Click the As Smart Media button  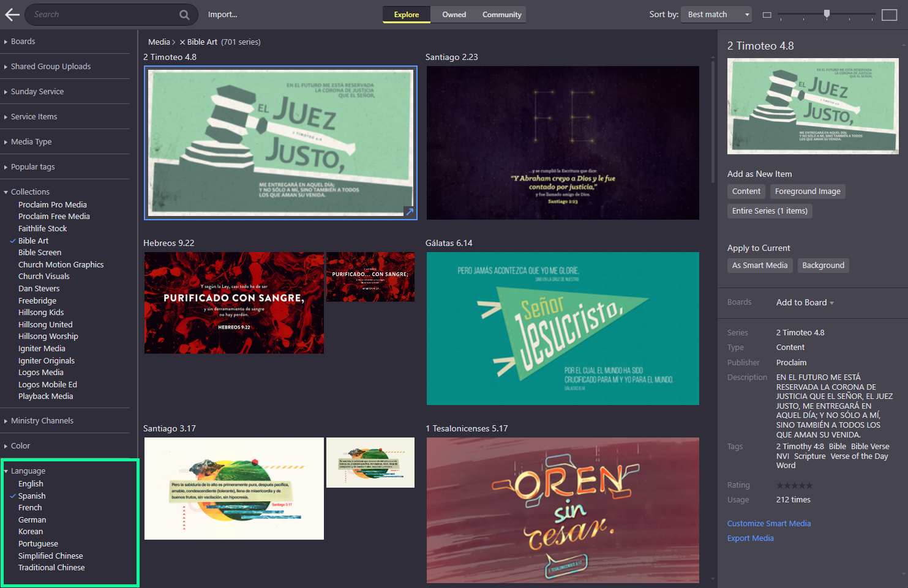tap(760, 266)
